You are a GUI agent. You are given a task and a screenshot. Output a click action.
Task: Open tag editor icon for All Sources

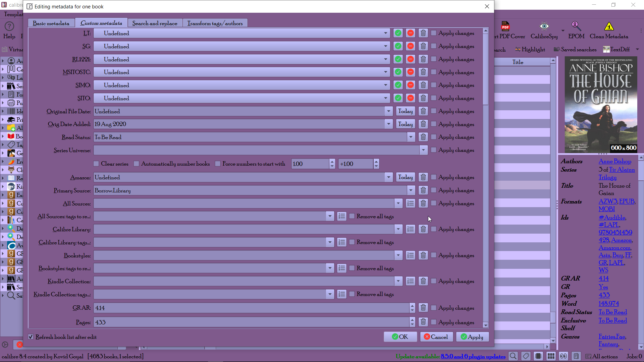(410, 203)
